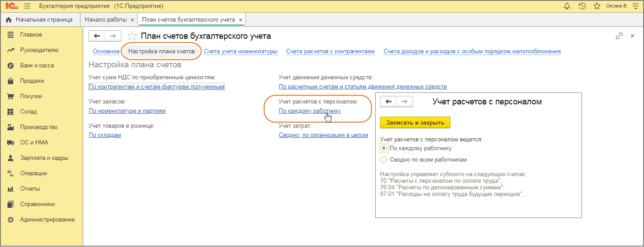Image resolution: width=644 pixels, height=247 pixels.
Task: Click По номенклатуре и партиям link
Action: pyautogui.click(x=127, y=111)
